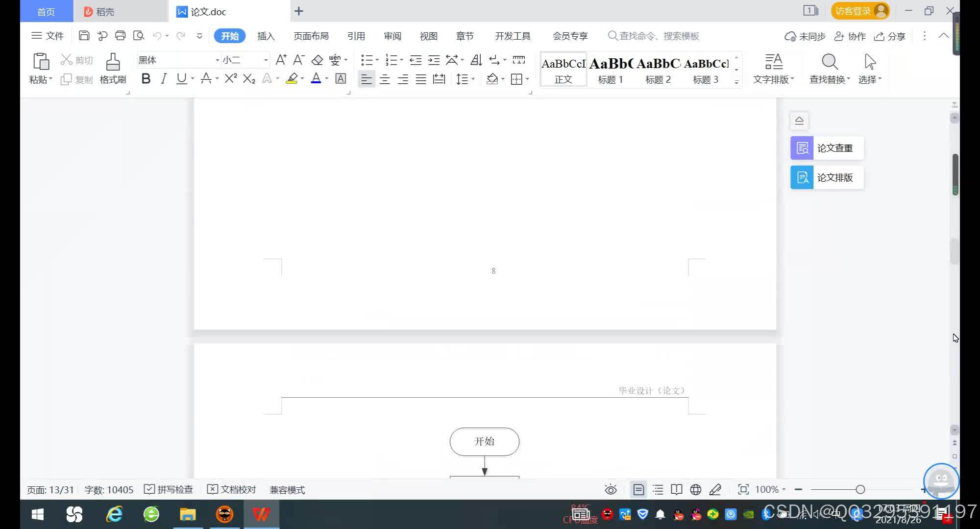
Task: Apply 标题 1 heading style
Action: pos(611,70)
